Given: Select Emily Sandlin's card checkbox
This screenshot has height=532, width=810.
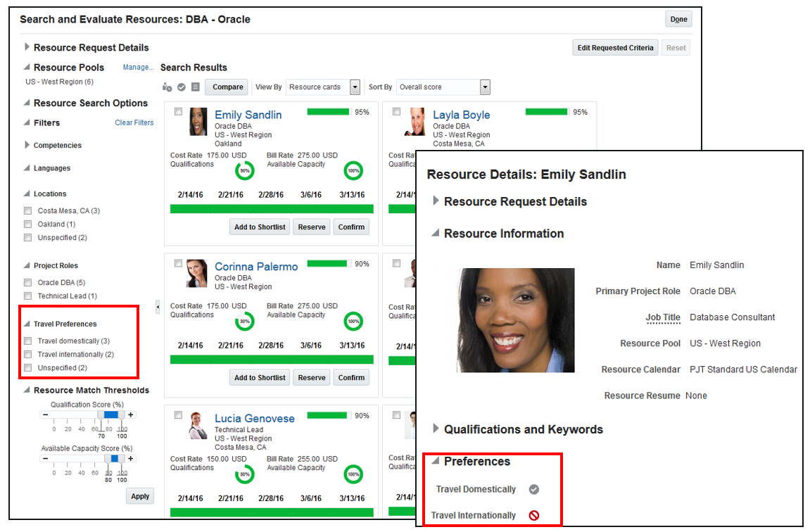Looking at the screenshot, I should (x=178, y=112).
